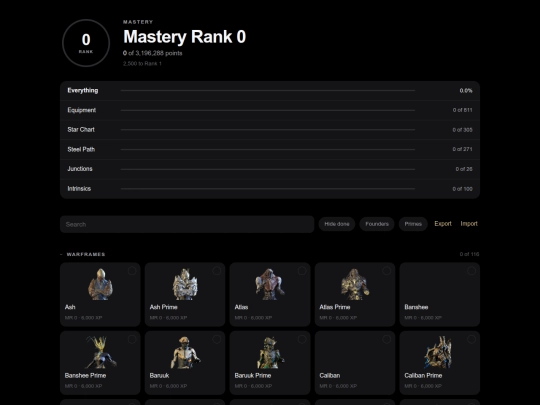This screenshot has width=540, height=405.
Task: Mark Caliban as mastered
Action: coord(386,339)
